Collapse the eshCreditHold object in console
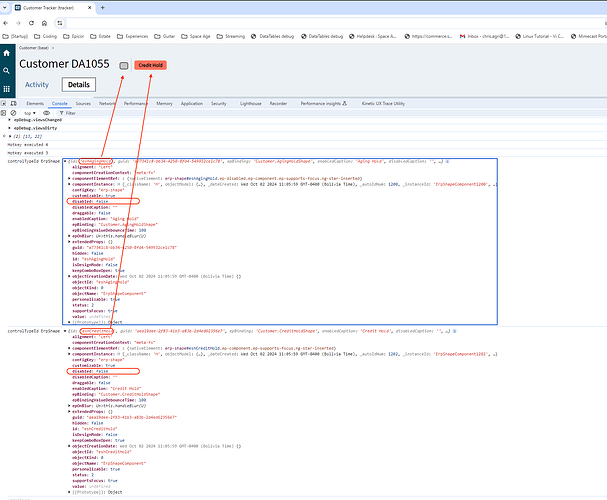 65,331
